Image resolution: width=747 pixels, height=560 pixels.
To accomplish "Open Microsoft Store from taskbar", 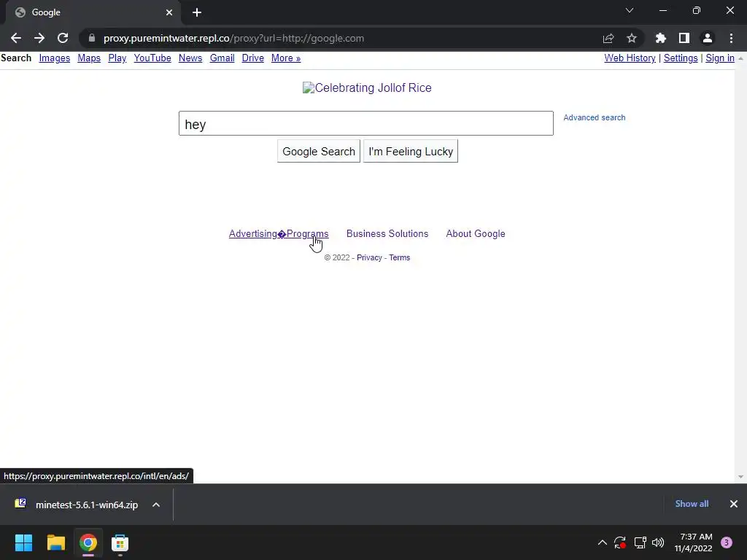I will tap(120, 542).
